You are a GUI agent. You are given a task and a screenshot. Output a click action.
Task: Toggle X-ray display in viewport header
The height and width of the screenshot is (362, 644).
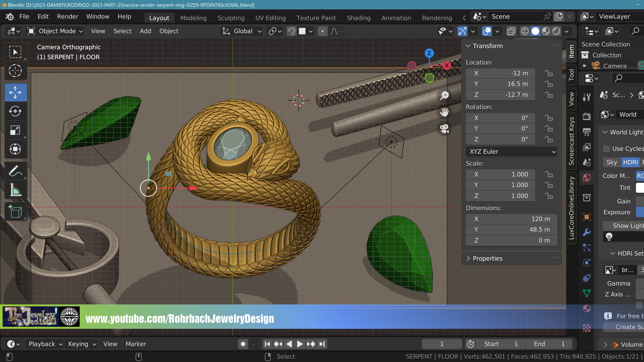[x=511, y=31]
